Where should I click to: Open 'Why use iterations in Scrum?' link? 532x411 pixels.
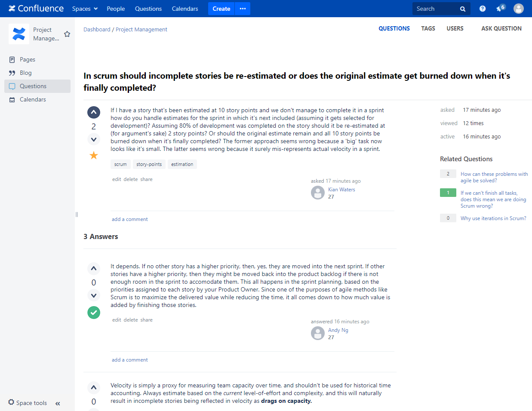pyautogui.click(x=493, y=218)
